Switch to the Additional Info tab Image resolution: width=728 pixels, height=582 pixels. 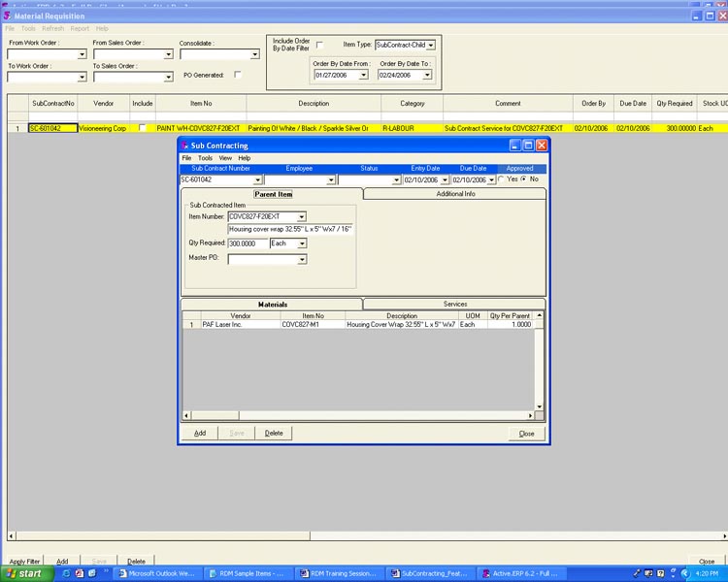click(455, 194)
